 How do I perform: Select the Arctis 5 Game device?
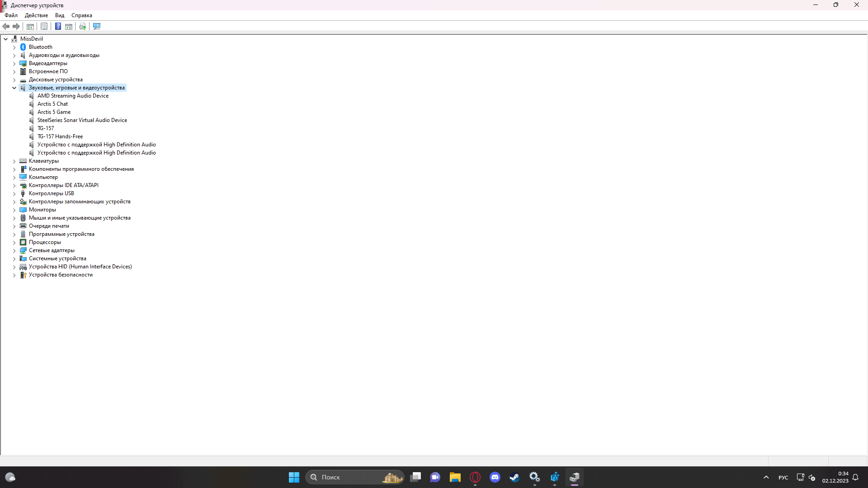[54, 112]
